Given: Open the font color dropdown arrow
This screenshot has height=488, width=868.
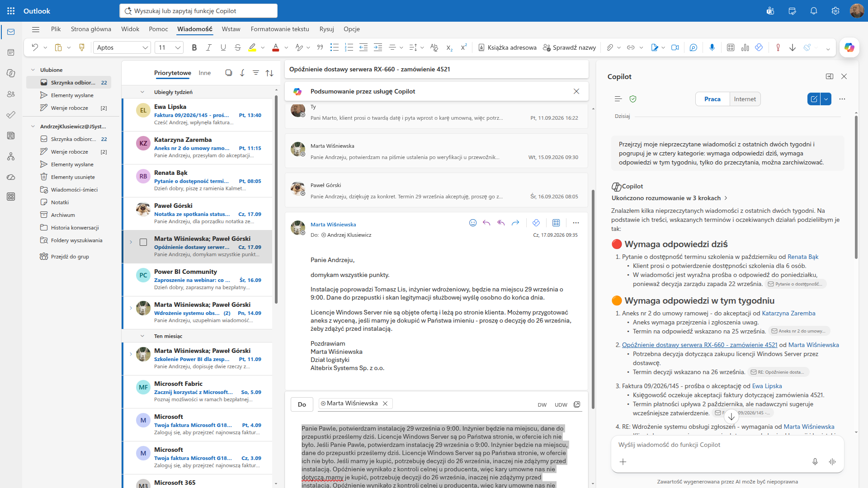Looking at the screenshot, I should [x=287, y=47].
